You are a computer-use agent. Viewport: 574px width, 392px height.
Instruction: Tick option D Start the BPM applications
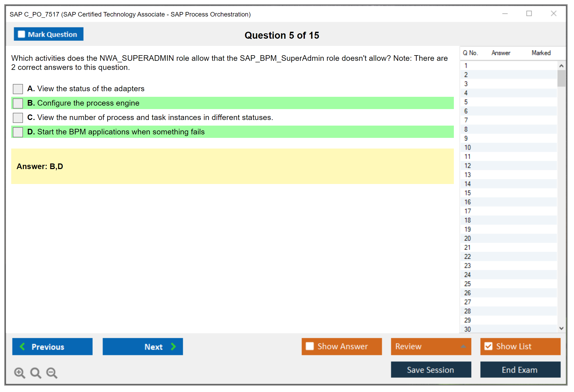(x=18, y=132)
